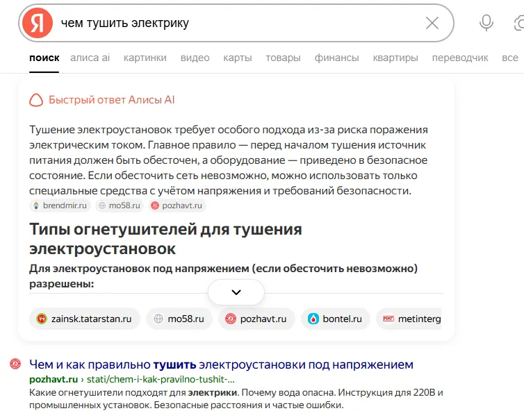Select the 'поиск' tab
The height and width of the screenshot is (420, 524).
click(x=44, y=58)
